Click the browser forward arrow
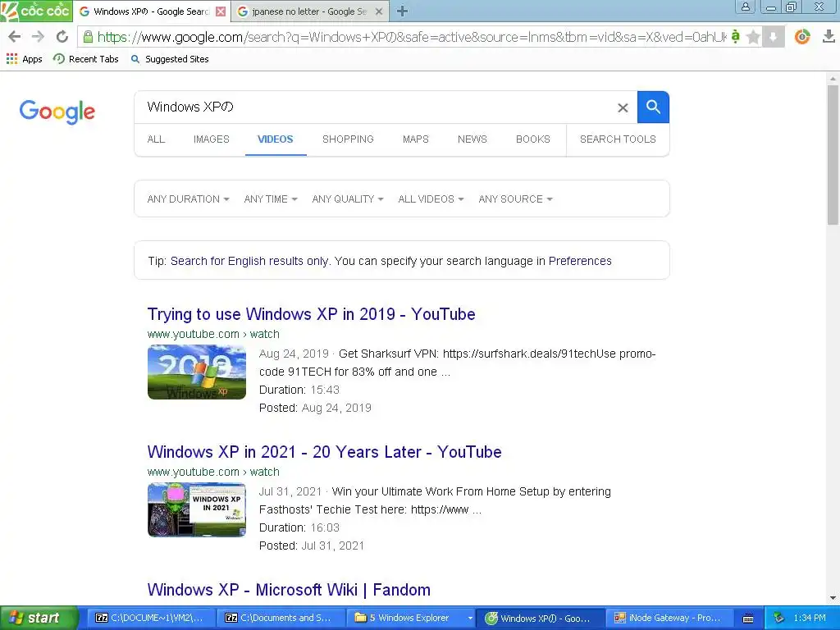The height and width of the screenshot is (630, 840). pyautogui.click(x=38, y=36)
